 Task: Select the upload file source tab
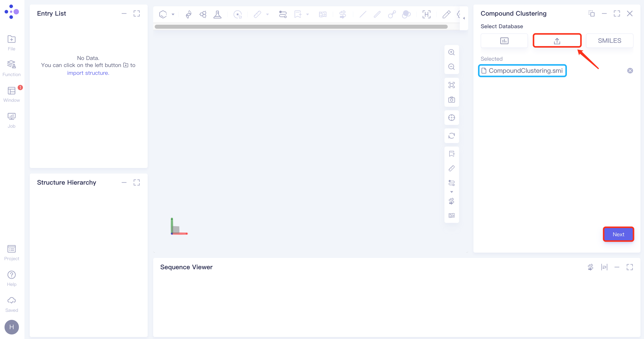point(557,41)
